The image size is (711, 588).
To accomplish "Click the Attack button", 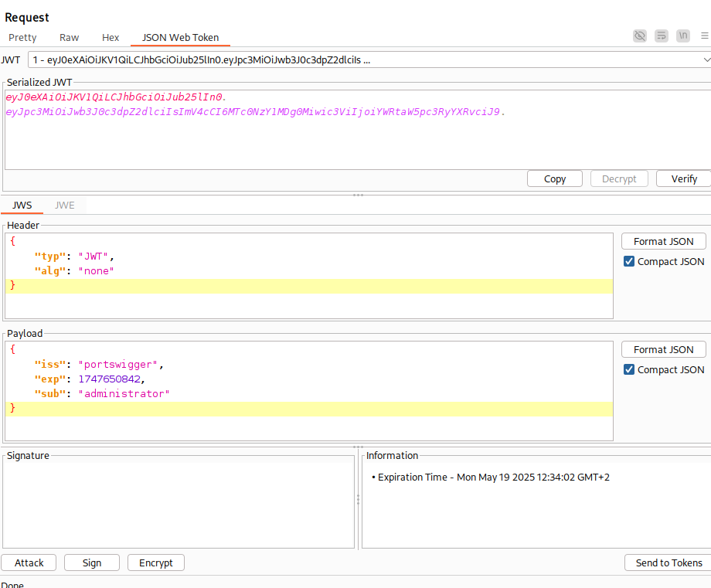I will click(29, 563).
